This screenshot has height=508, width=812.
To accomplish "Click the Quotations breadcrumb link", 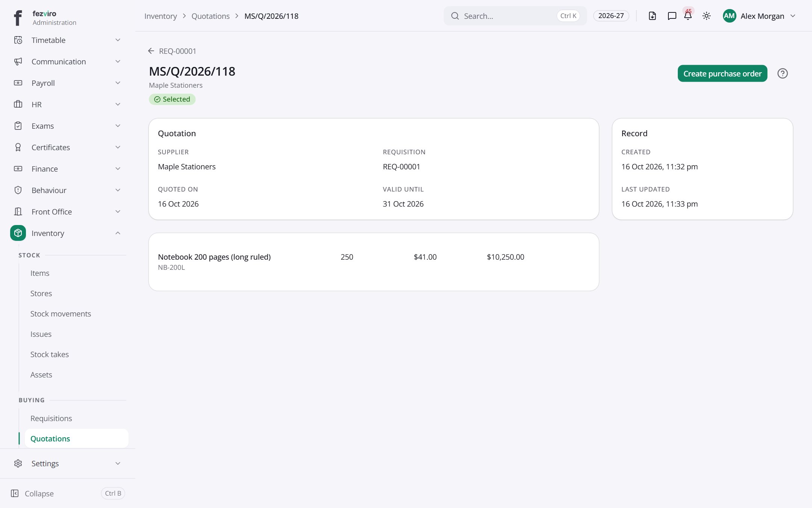I will point(211,16).
